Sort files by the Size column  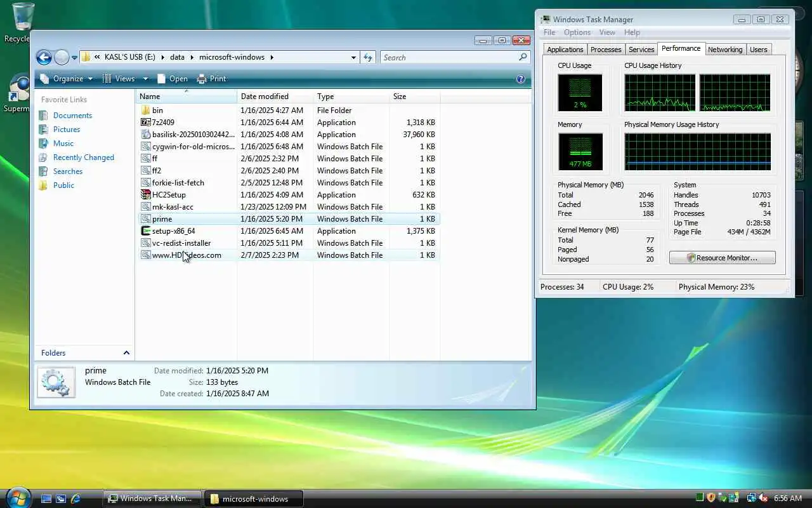[x=415, y=97]
